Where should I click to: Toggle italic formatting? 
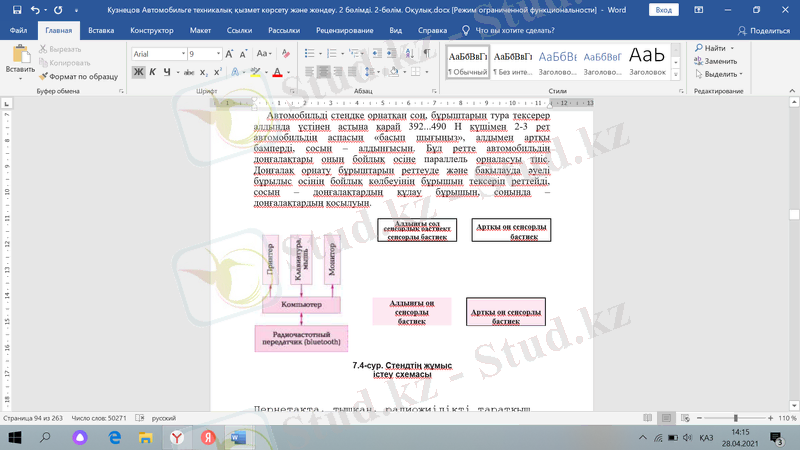(153, 72)
